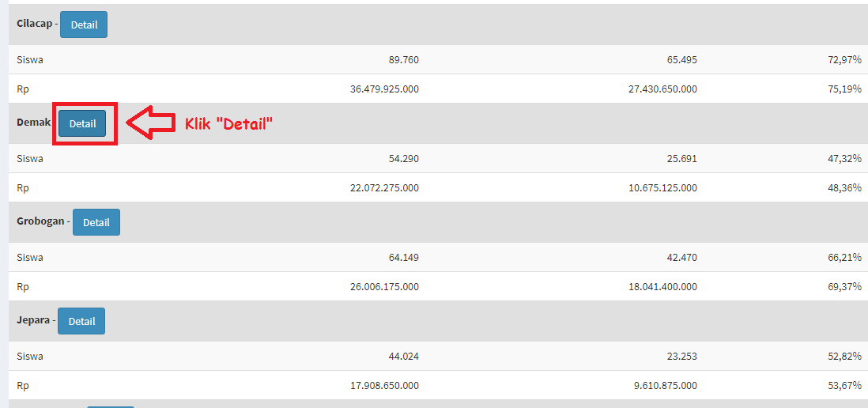This screenshot has width=868, height=408.
Task: Select the Jepara region label
Action: pyautogui.click(x=33, y=320)
